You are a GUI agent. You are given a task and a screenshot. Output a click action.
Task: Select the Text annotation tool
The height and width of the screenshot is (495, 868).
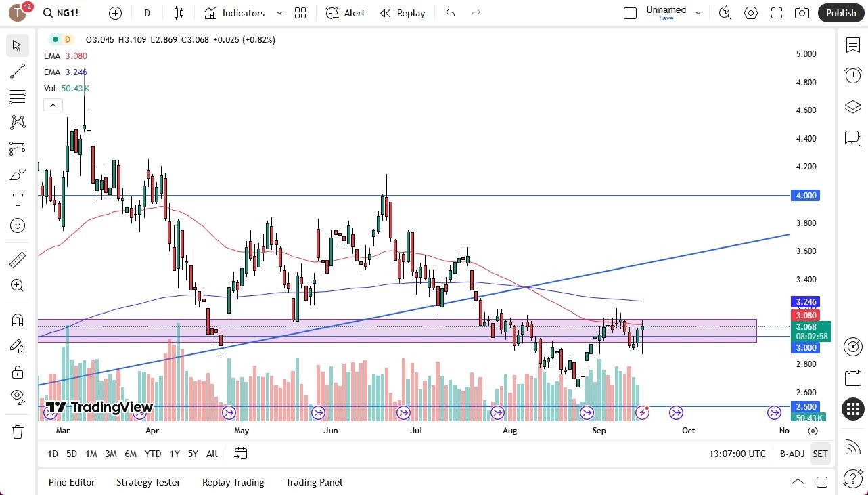click(x=17, y=200)
